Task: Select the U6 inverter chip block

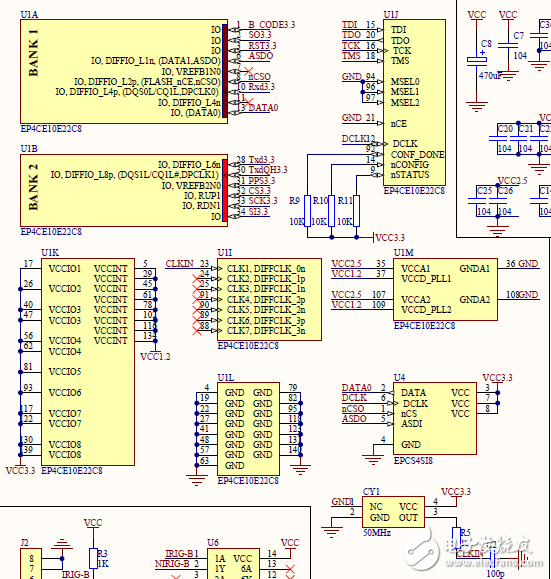Action: (x=233, y=564)
